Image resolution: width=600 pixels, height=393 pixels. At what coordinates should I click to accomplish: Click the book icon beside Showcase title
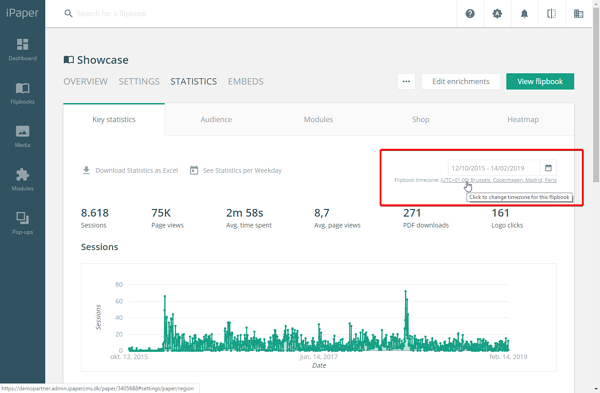point(68,60)
